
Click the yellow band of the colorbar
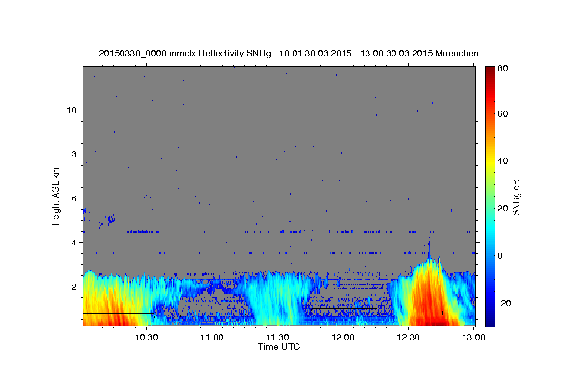click(x=490, y=163)
